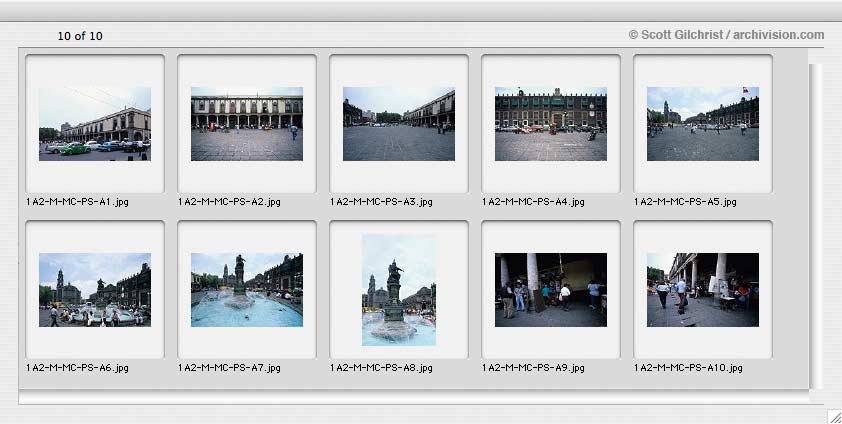The width and height of the screenshot is (842, 424).
Task: Select thumbnail 1A2-M-MC-PS-A10 arcade walkway
Action: [x=702, y=290]
